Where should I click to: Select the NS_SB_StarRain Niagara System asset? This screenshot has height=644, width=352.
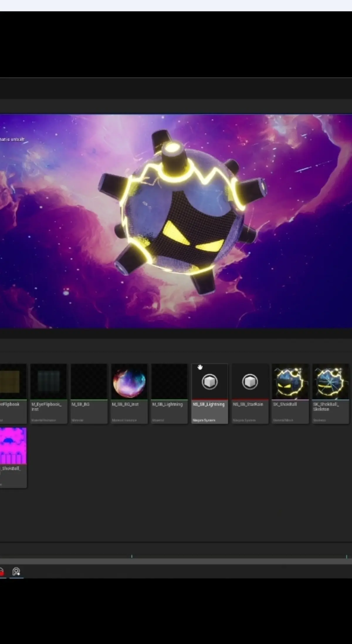(250, 393)
